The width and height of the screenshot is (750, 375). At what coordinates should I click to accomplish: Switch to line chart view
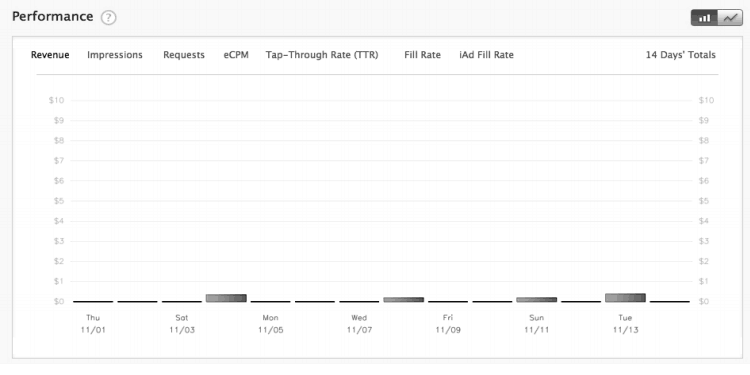point(730,18)
